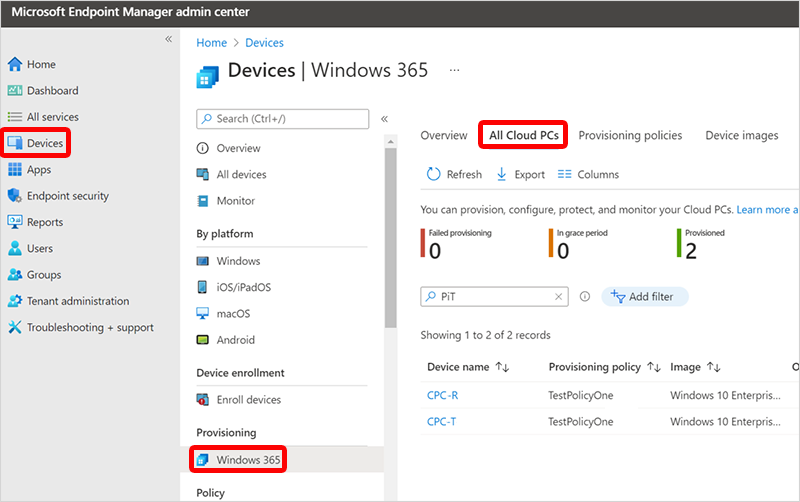Click the Devices monitor icon in sidebar
Viewport: 800px width, 502px height.
15,143
